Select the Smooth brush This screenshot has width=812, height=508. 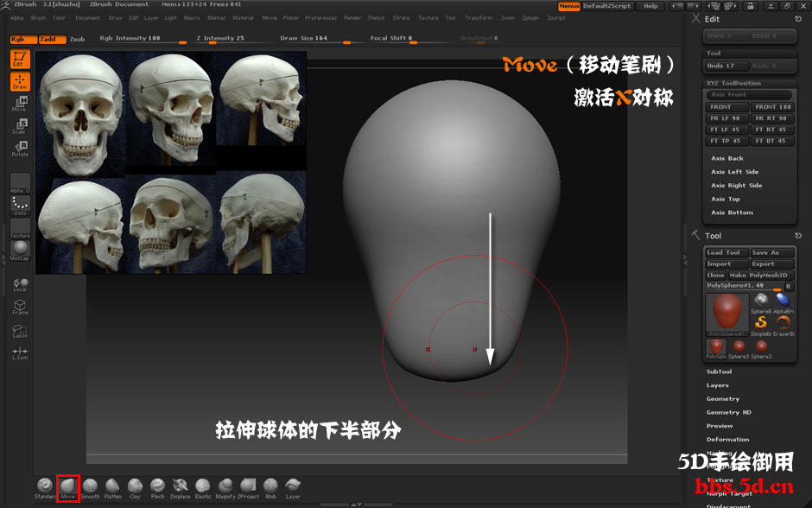(x=90, y=488)
